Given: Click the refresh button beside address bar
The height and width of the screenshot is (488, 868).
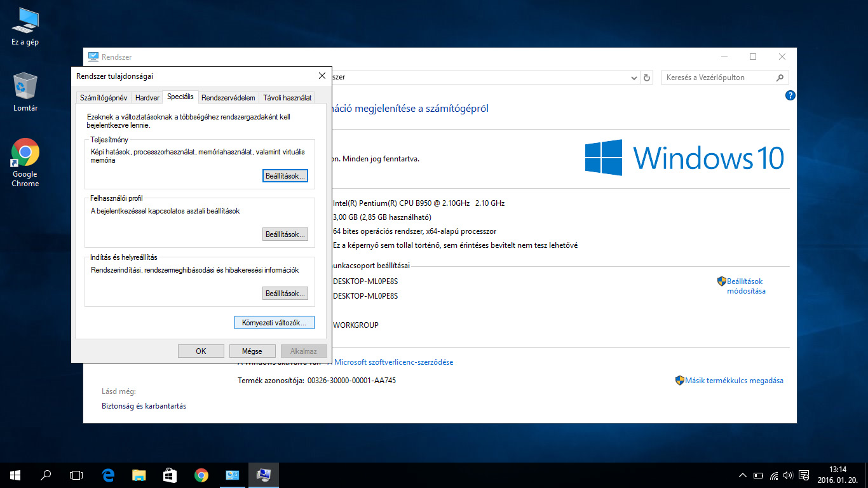Looking at the screenshot, I should point(647,78).
